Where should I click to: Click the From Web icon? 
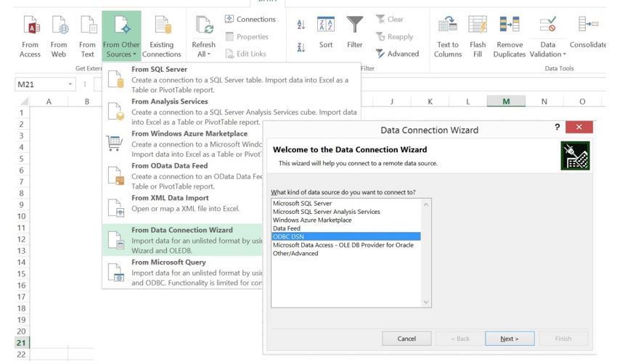pos(59,27)
